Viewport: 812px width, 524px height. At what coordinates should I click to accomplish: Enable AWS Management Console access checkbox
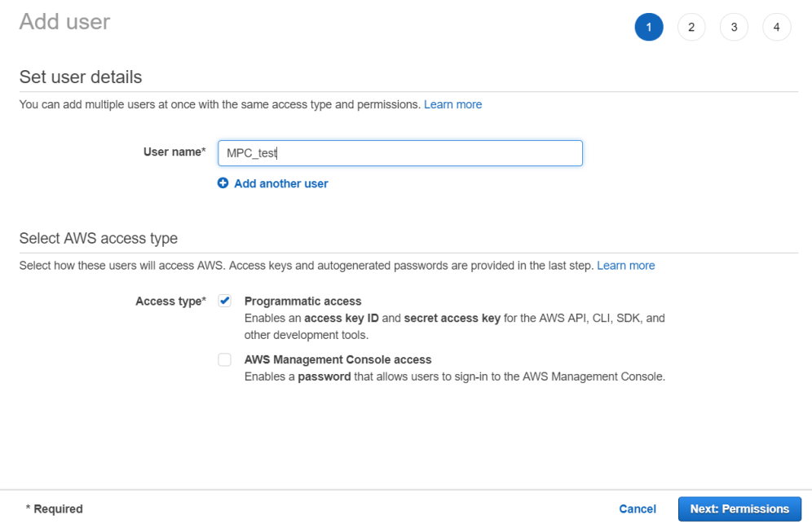pos(224,359)
